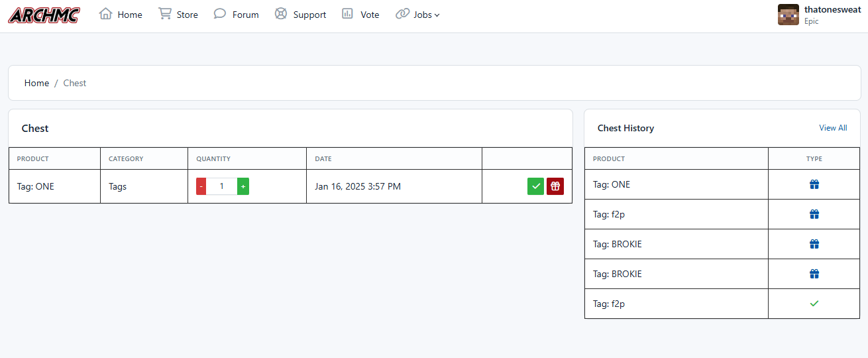Go to Forum speech bubble icon
Screen dimensions: 868x358
[220, 14]
